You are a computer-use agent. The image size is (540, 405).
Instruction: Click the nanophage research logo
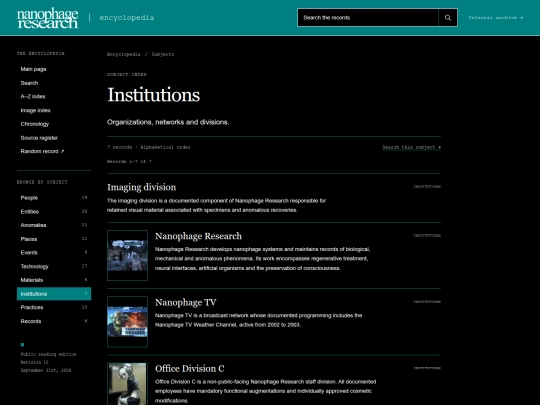tap(48, 18)
